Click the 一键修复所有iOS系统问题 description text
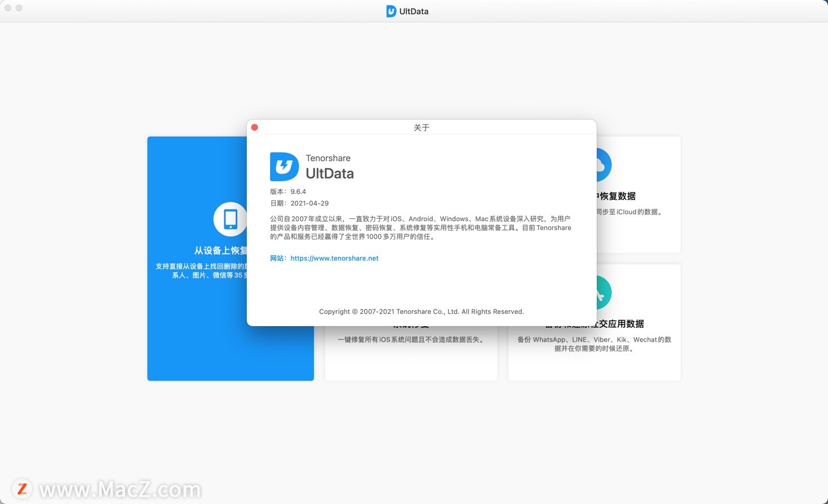The height and width of the screenshot is (504, 828). pyautogui.click(x=411, y=340)
